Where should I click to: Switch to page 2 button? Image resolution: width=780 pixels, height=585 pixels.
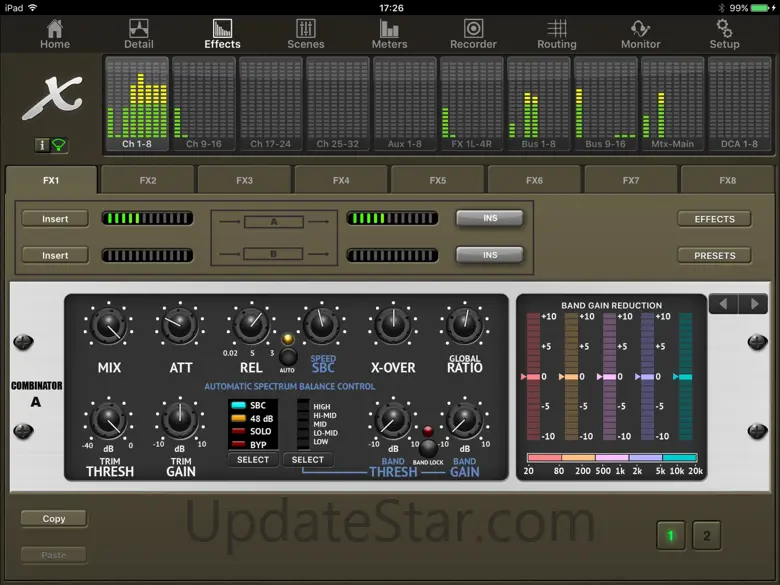[706, 535]
